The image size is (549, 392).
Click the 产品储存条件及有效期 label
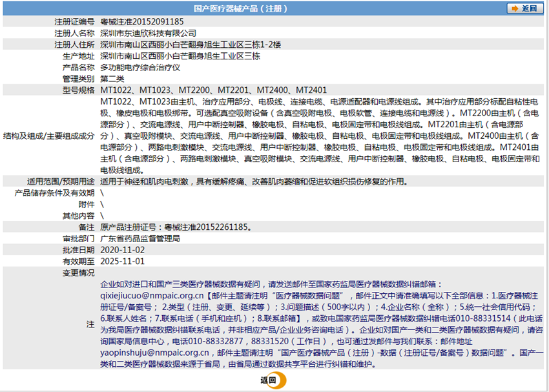54,193
